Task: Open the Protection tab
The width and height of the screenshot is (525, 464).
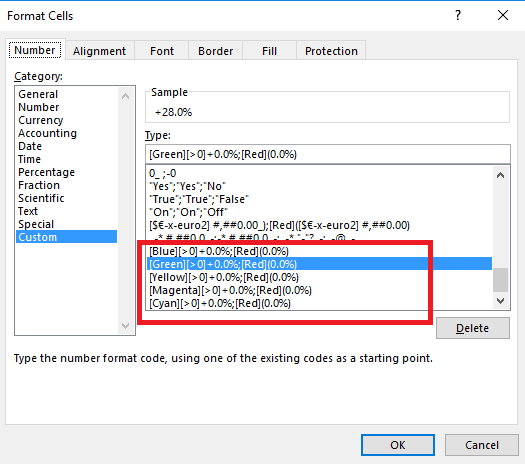Action: coord(331,51)
